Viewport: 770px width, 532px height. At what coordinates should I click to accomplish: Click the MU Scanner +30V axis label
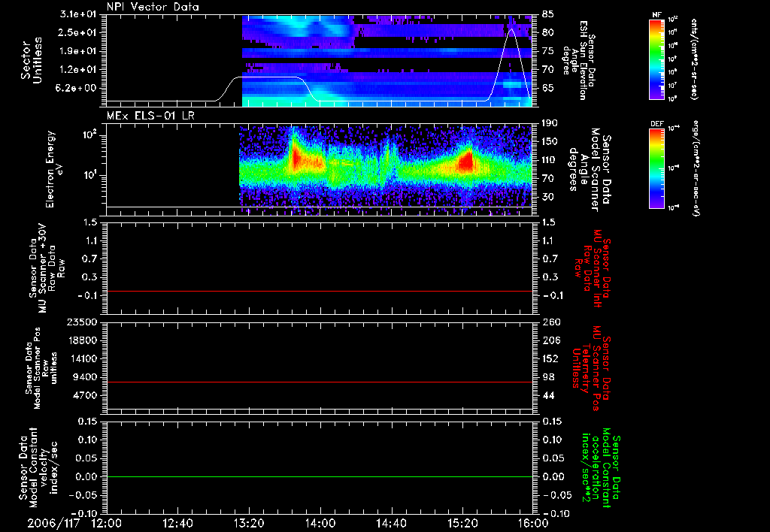(x=46, y=269)
